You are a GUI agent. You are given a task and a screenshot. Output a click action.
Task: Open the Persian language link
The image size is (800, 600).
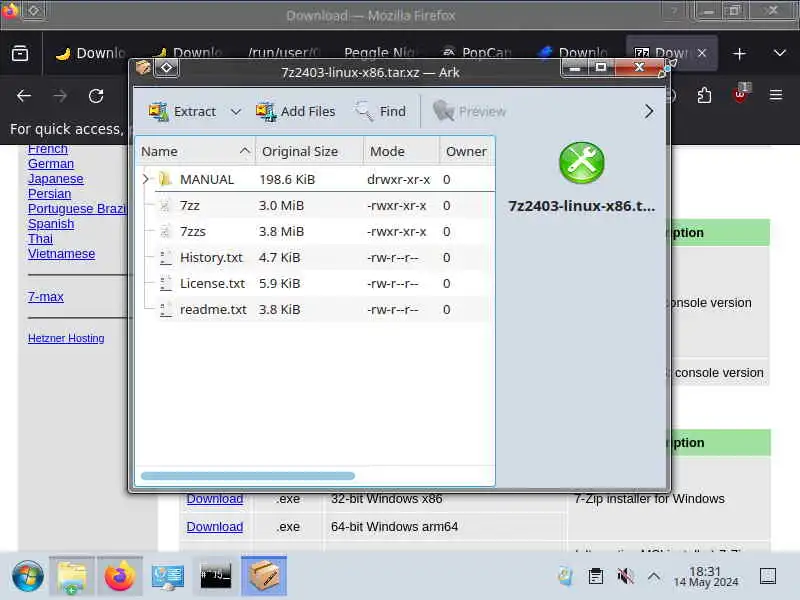[x=49, y=194]
